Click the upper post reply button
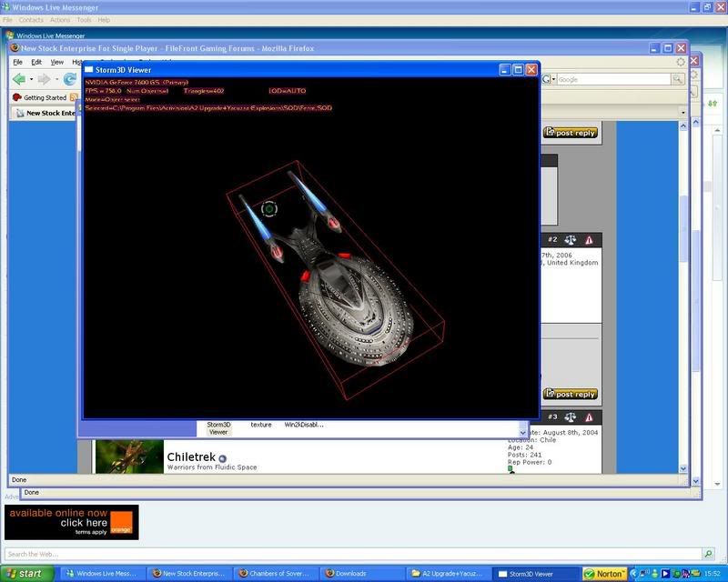The image size is (728, 582). 571,133
